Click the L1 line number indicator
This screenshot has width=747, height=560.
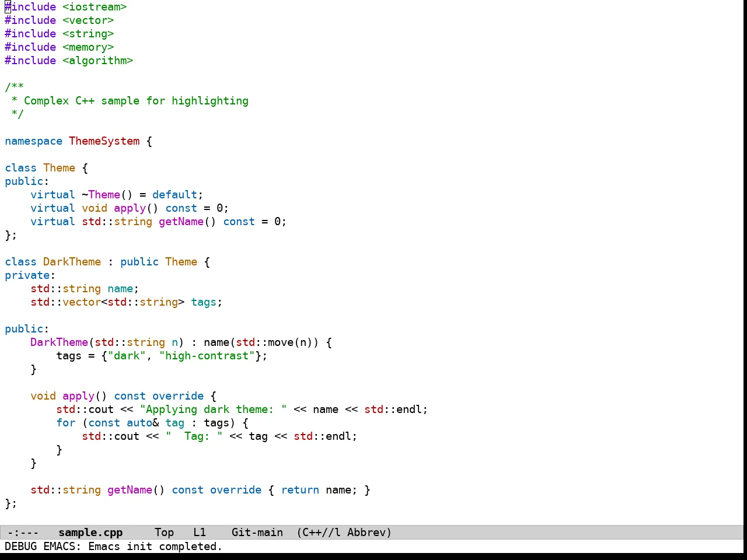[x=200, y=533]
